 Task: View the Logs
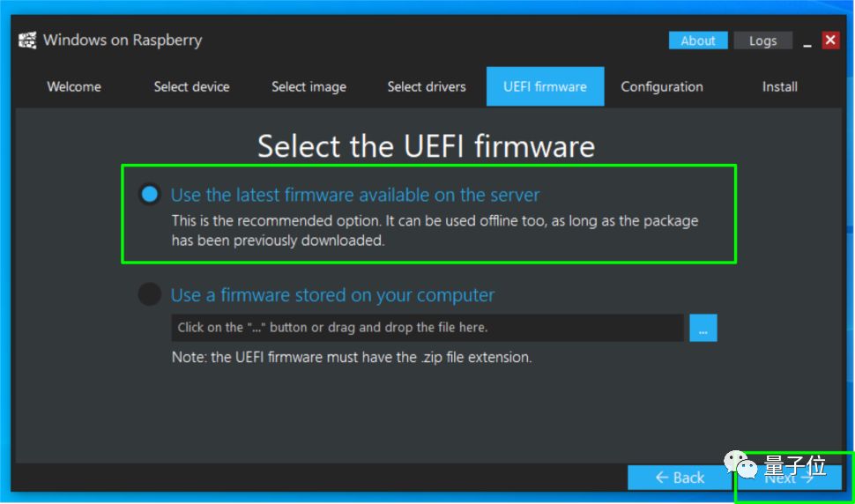(x=762, y=41)
